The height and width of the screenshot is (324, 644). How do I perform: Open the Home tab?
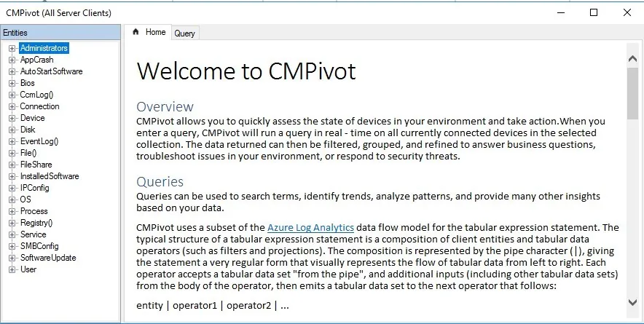pyautogui.click(x=148, y=32)
